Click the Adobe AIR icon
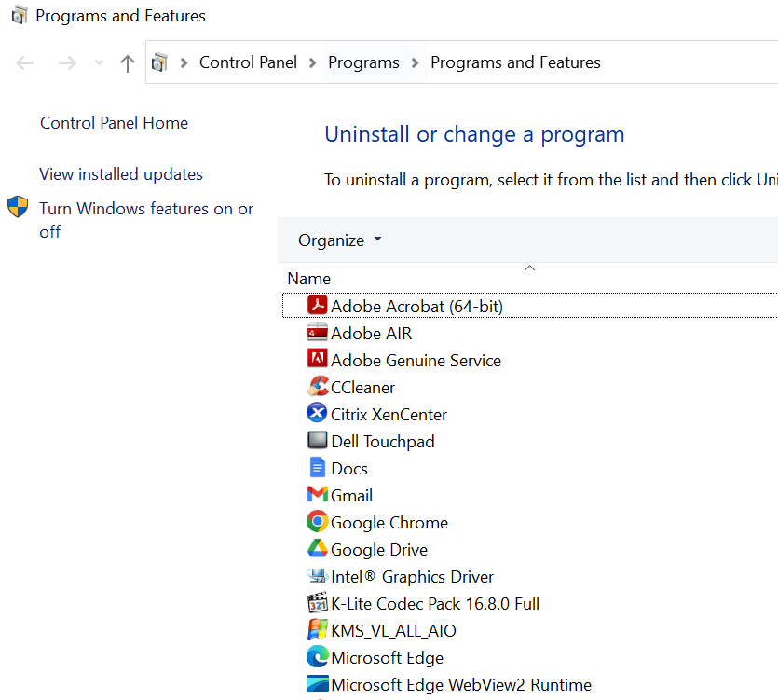This screenshot has width=778, height=700. click(x=317, y=333)
